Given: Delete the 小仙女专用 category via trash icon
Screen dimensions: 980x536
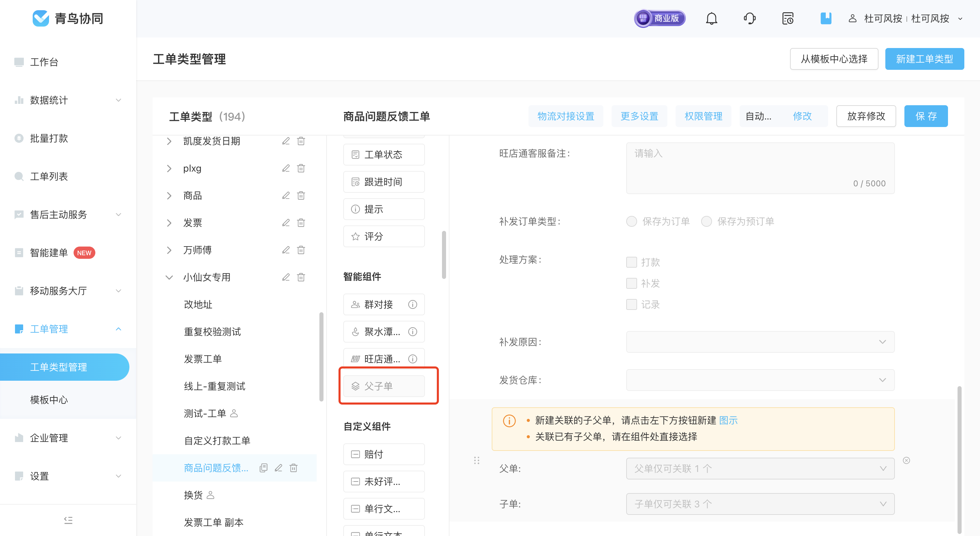Looking at the screenshot, I should pyautogui.click(x=301, y=277).
